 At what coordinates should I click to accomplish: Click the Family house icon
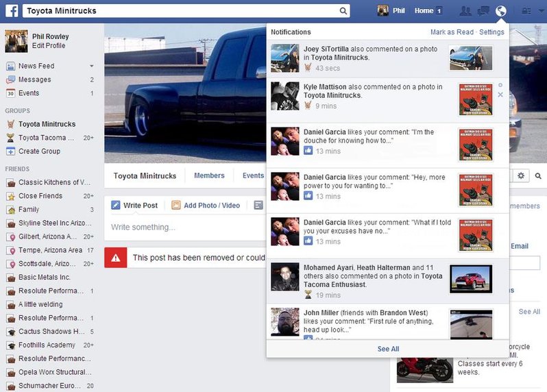pos(11,210)
